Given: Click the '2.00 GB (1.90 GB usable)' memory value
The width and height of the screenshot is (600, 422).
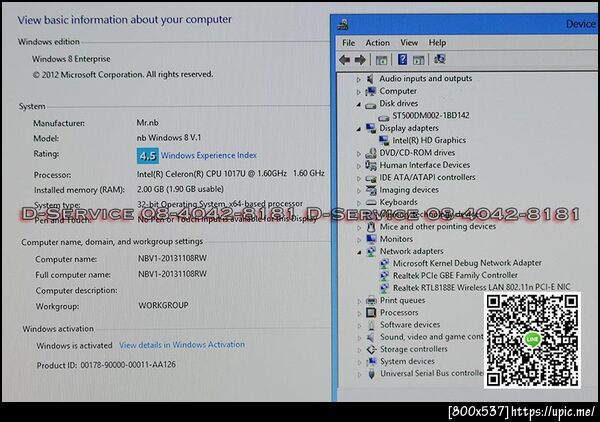Looking at the screenshot, I should point(180,189).
